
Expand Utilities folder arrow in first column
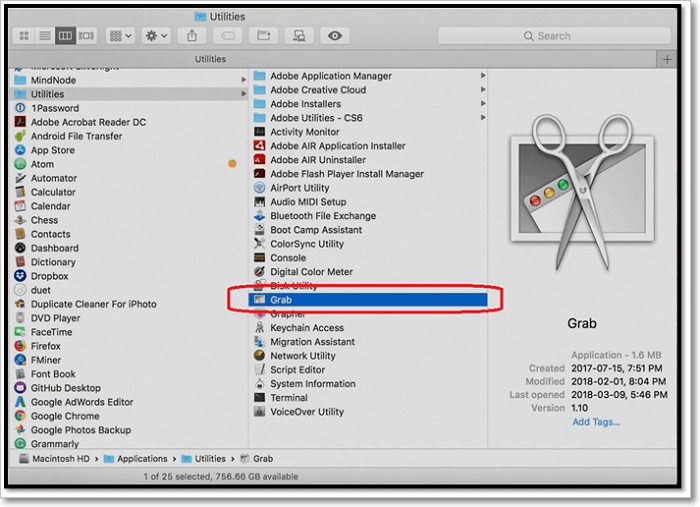pyautogui.click(x=244, y=94)
